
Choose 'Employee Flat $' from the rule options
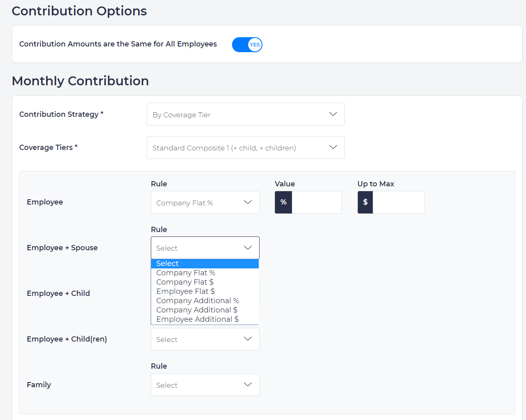pyautogui.click(x=186, y=291)
